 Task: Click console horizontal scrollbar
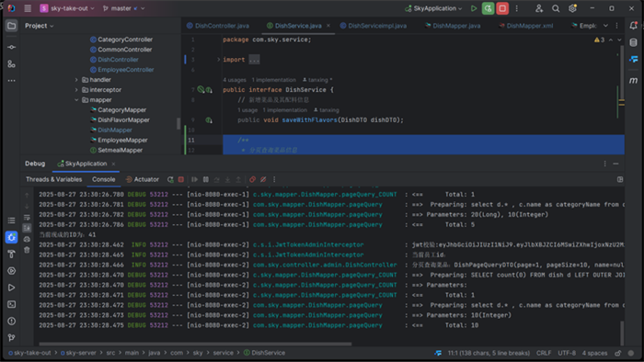195,344
